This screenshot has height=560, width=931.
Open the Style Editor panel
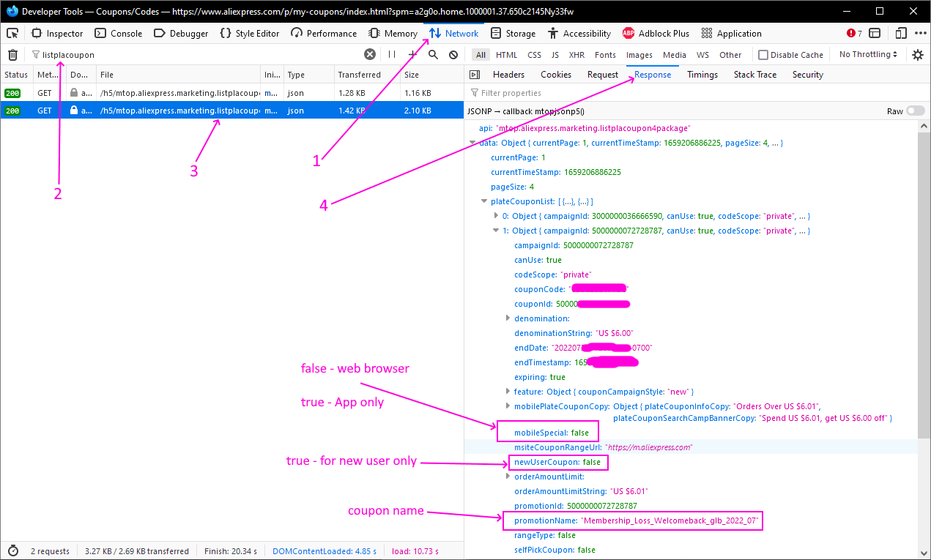250,33
